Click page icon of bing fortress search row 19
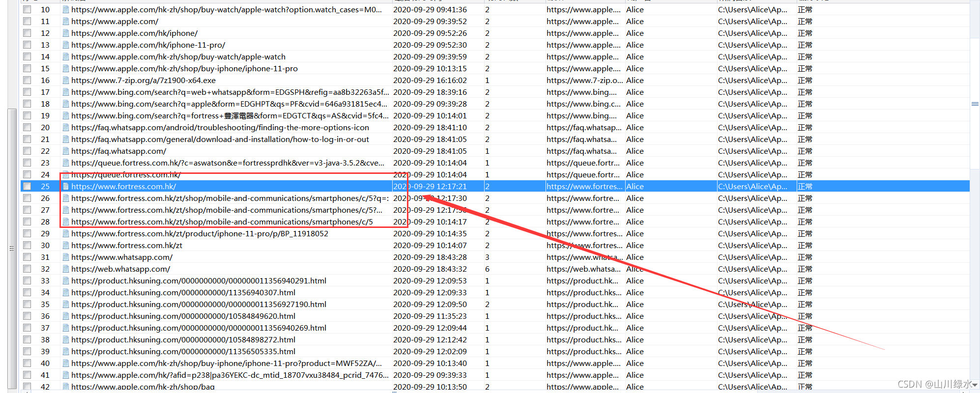Image resolution: width=980 pixels, height=393 pixels. pos(65,115)
